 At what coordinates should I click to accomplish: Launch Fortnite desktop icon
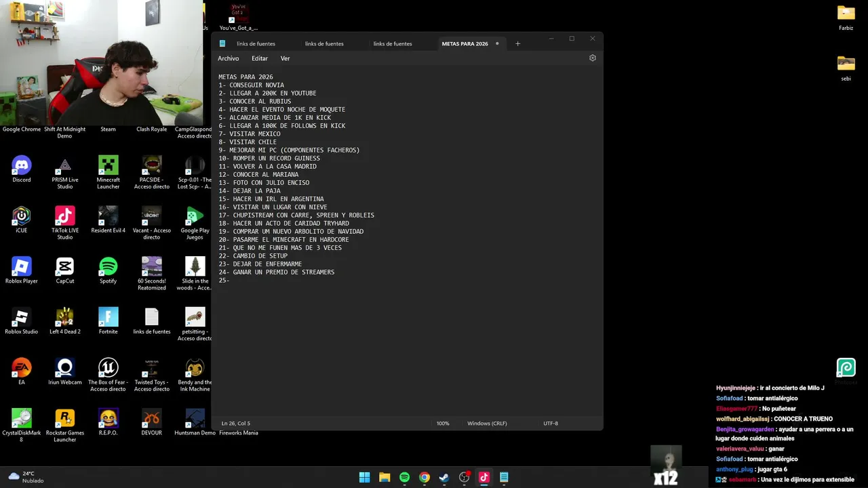click(x=108, y=321)
